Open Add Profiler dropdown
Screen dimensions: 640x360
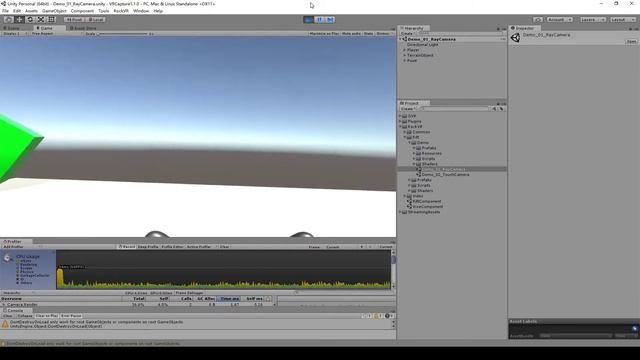click(x=22, y=247)
